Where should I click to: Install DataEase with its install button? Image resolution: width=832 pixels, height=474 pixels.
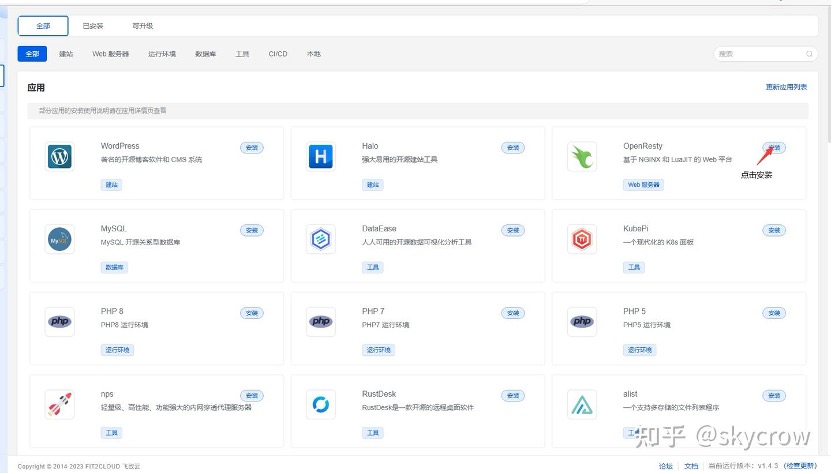513,230
